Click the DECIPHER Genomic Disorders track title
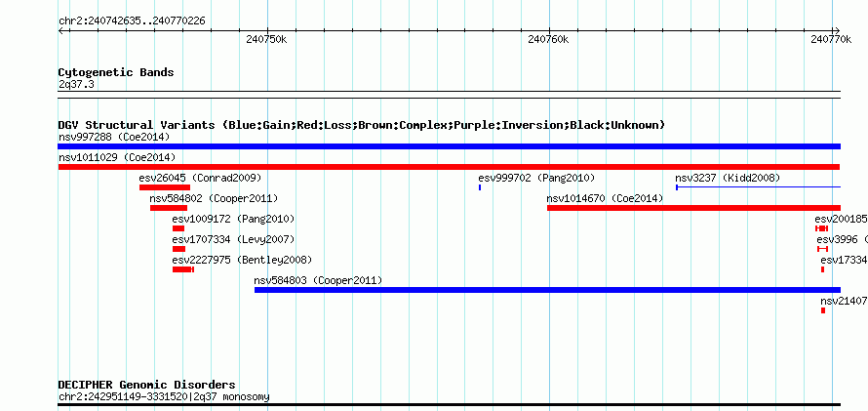Viewport: 868px width, 411px height. (146, 385)
